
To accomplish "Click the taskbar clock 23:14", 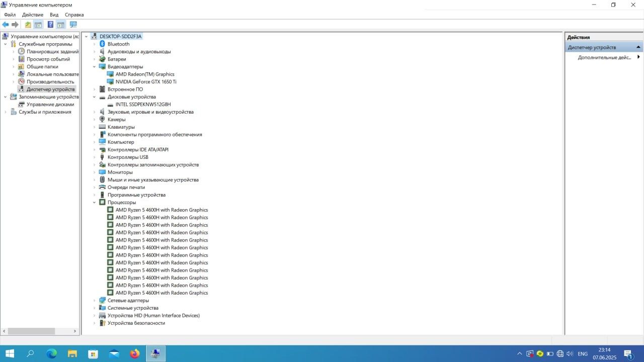I will (604, 350).
